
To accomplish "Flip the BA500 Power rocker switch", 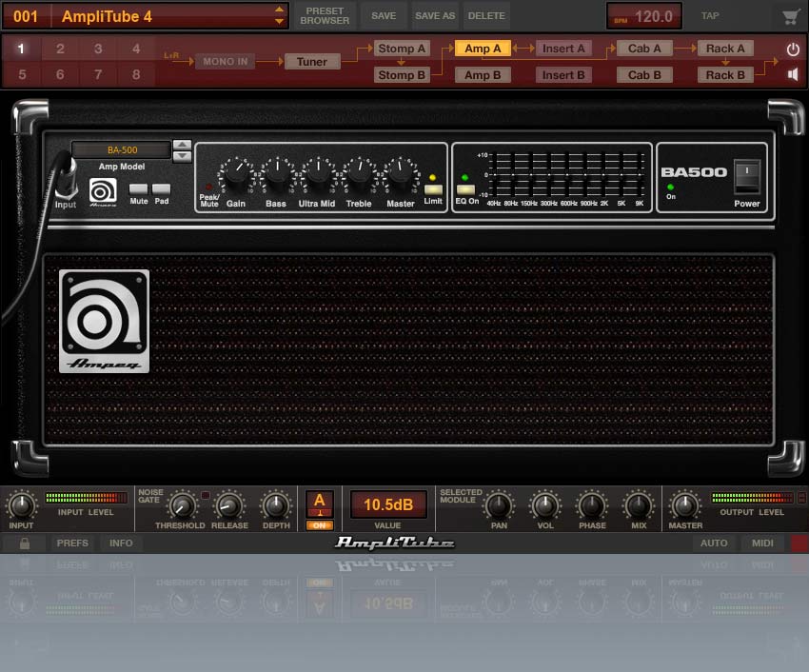I will [x=746, y=177].
